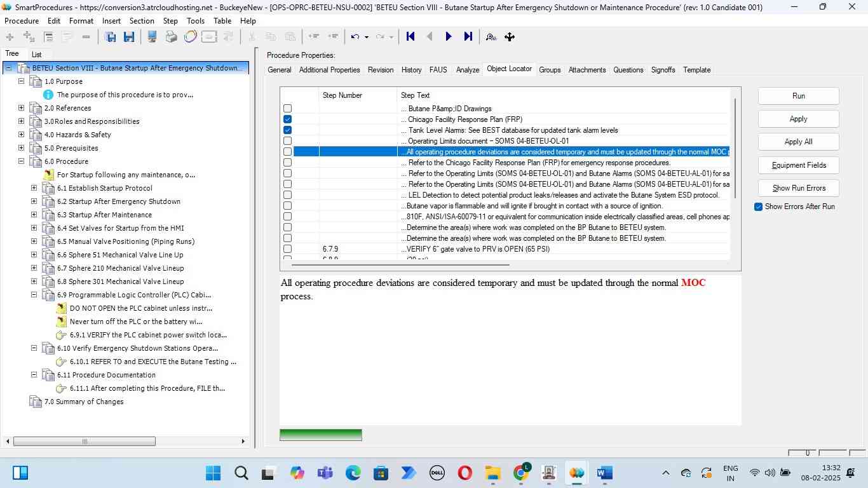This screenshot has height=488, width=868.
Task: Toggle Show Errors After Run checkbox
Action: [x=758, y=207]
